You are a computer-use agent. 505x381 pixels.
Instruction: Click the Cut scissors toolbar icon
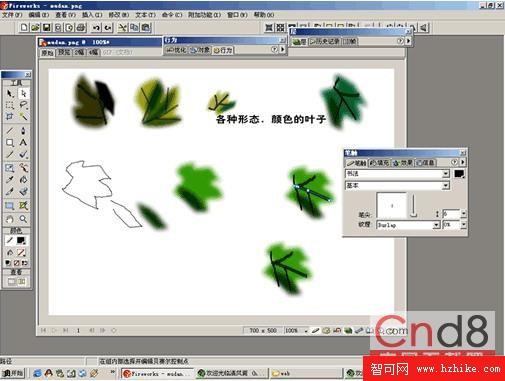pos(122,27)
